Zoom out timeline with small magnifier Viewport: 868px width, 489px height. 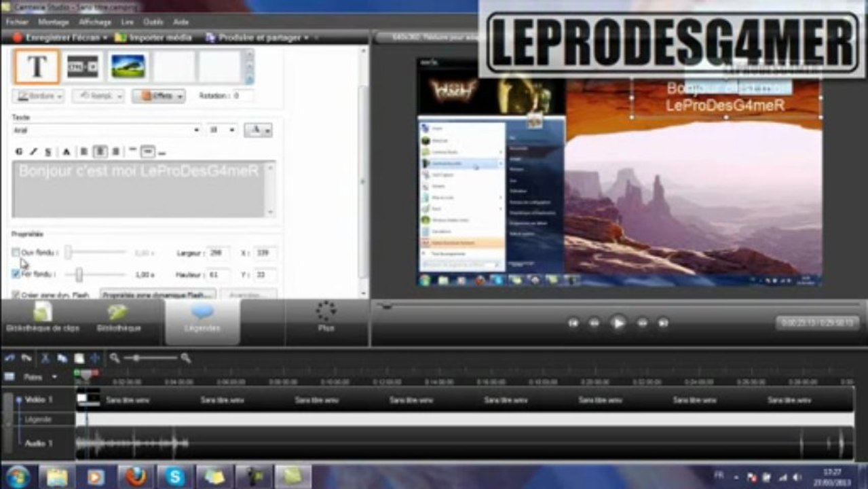pyautogui.click(x=115, y=358)
